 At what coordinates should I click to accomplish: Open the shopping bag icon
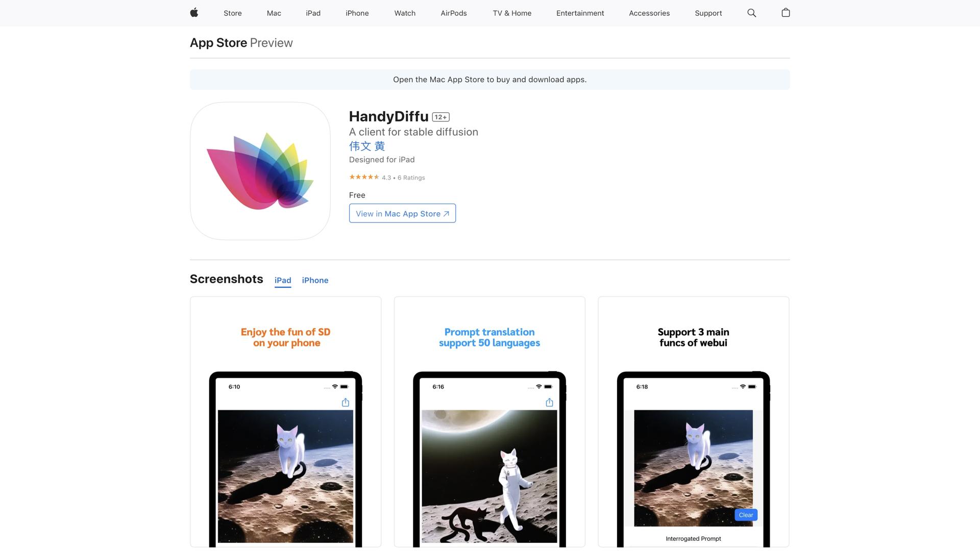[786, 13]
